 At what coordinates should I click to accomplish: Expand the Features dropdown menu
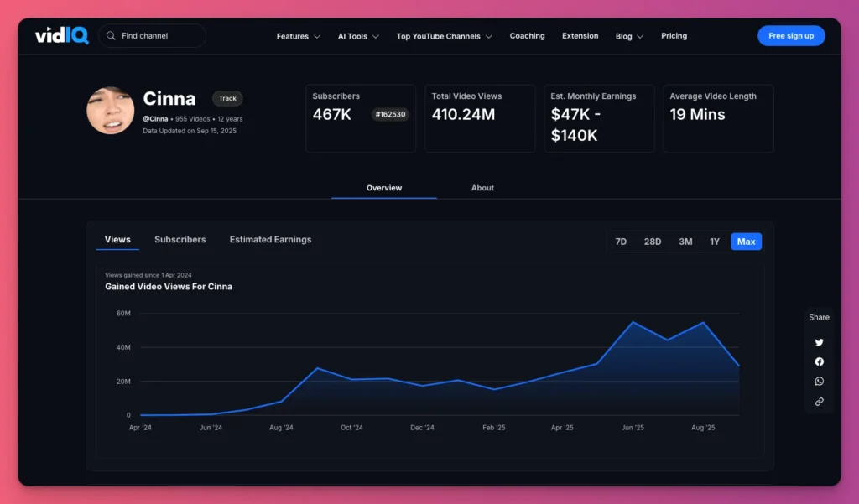tap(298, 37)
